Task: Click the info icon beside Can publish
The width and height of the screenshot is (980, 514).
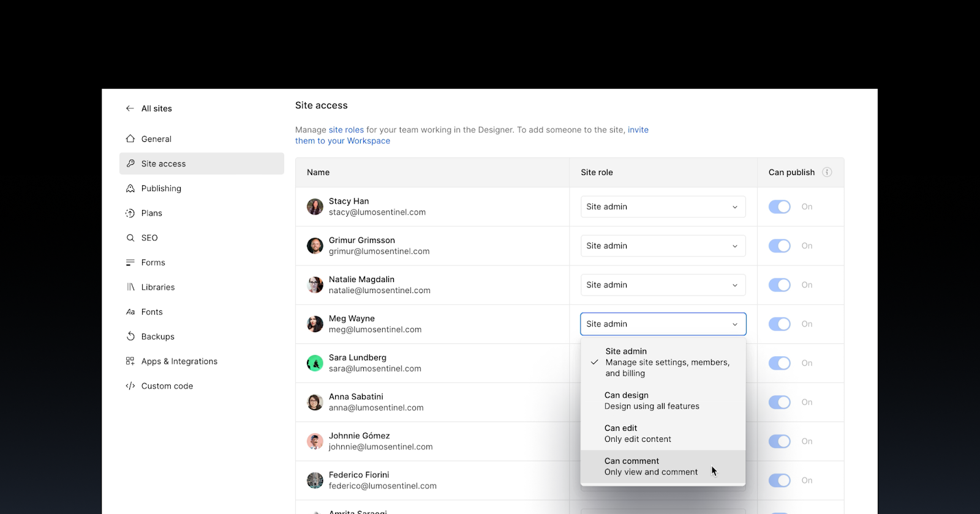Action: point(827,172)
